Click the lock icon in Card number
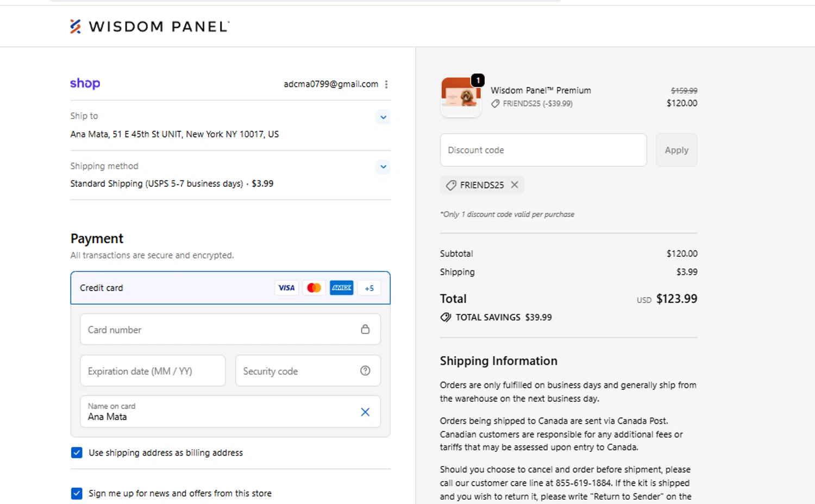This screenshot has width=815, height=504. (365, 329)
